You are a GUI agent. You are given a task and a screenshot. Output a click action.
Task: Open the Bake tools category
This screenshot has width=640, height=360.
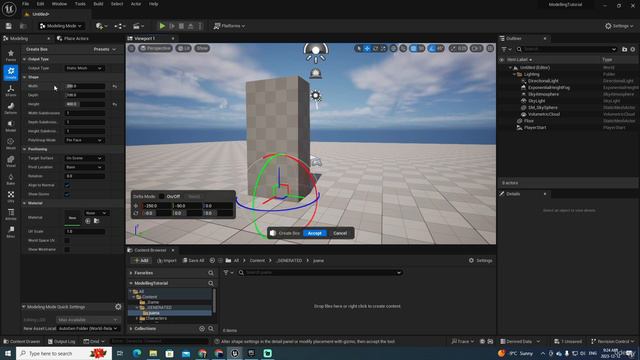pyautogui.click(x=11, y=179)
